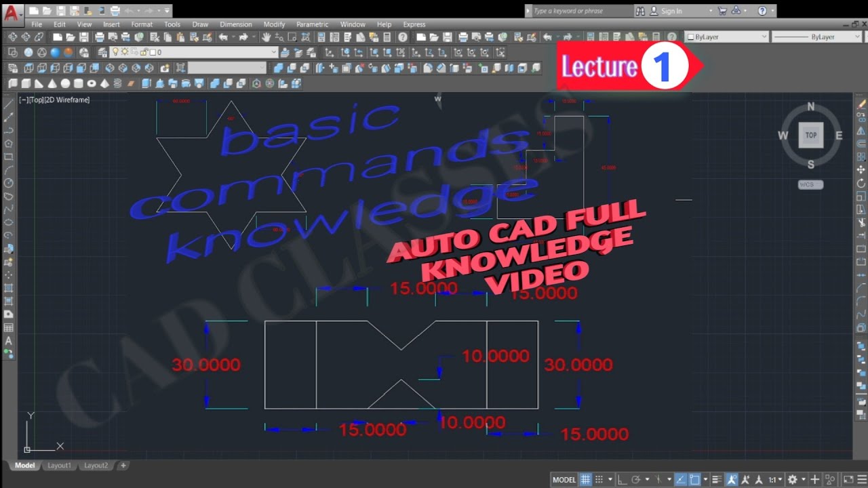
Task: Click the QuickCalc calculator icon
Action: [387, 37]
